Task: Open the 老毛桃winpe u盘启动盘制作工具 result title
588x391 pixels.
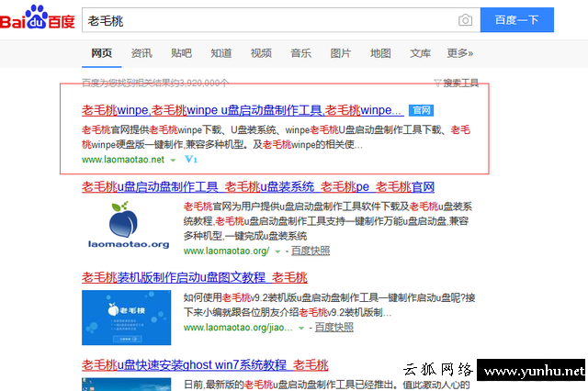Action: click(243, 110)
